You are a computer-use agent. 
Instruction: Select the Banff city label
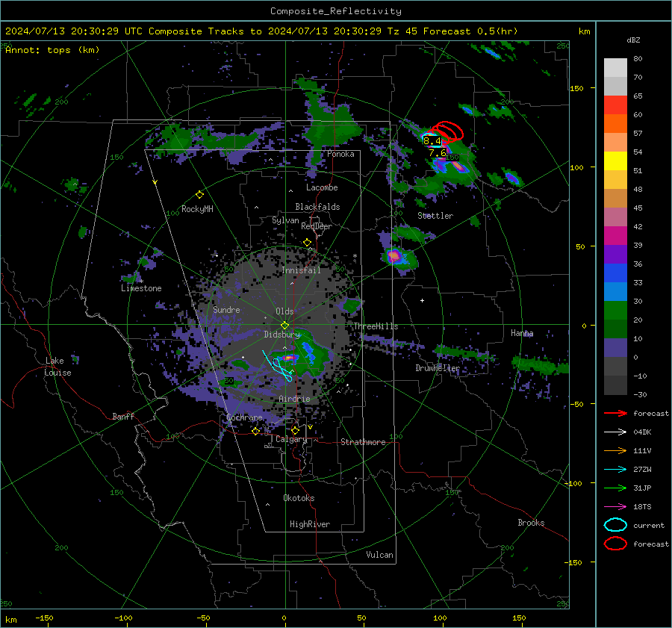[x=123, y=416]
